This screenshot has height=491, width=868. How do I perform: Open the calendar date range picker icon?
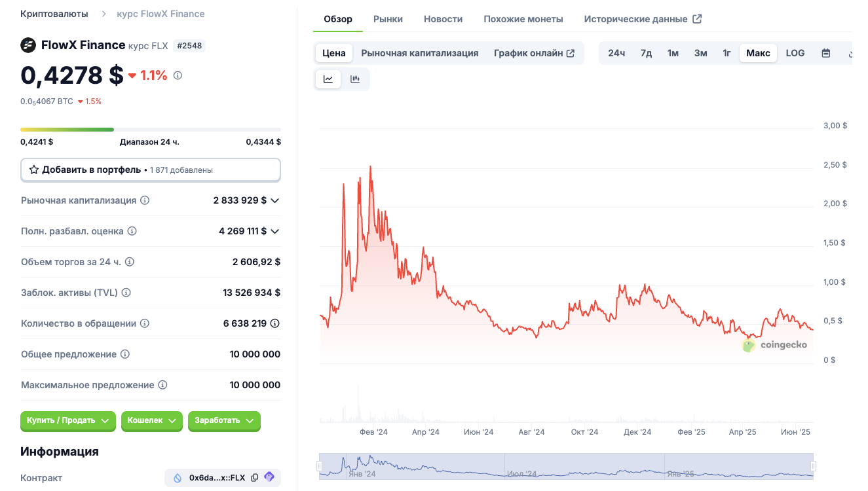(826, 53)
